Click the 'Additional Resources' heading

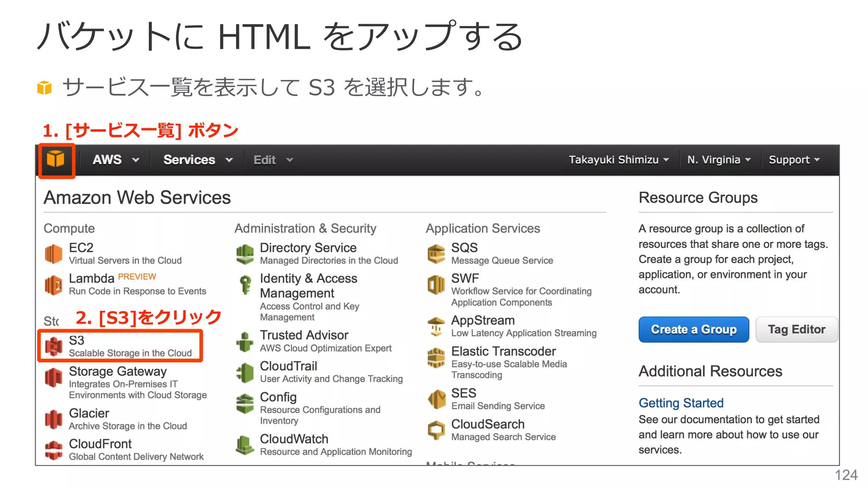tap(710, 371)
